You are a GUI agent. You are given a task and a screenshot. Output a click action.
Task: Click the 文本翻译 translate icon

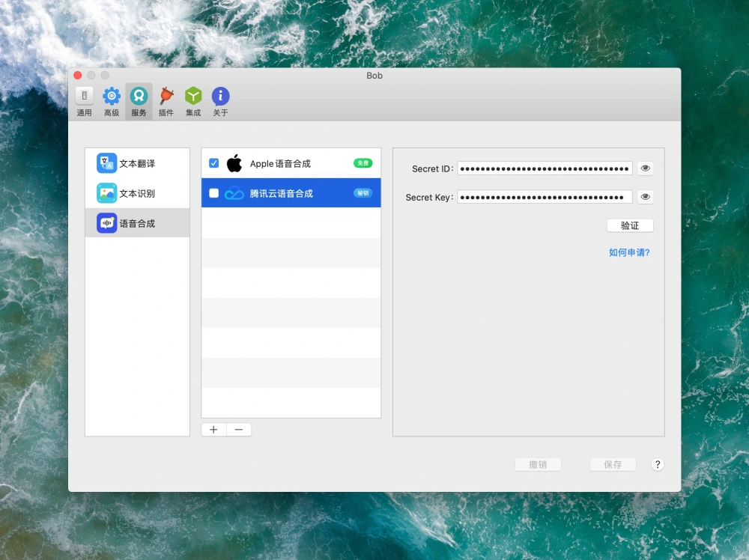pyautogui.click(x=106, y=163)
